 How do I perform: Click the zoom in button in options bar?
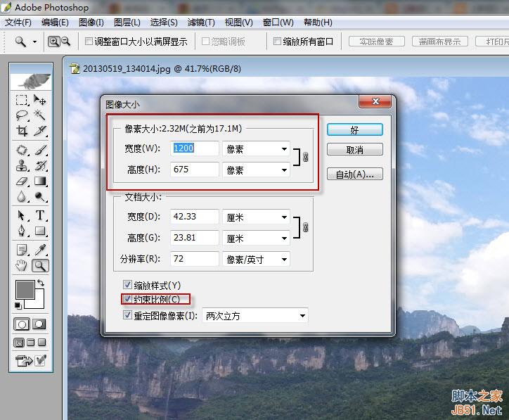[x=53, y=42]
